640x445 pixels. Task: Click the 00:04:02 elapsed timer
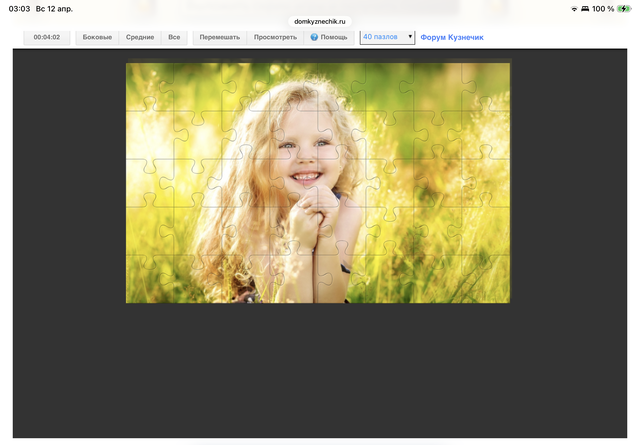47,37
